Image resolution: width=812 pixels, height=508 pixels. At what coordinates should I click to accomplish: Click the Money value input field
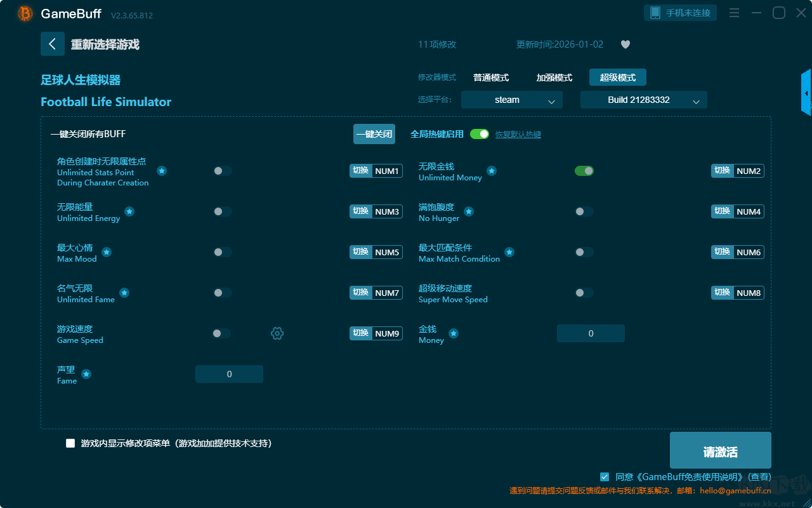591,333
